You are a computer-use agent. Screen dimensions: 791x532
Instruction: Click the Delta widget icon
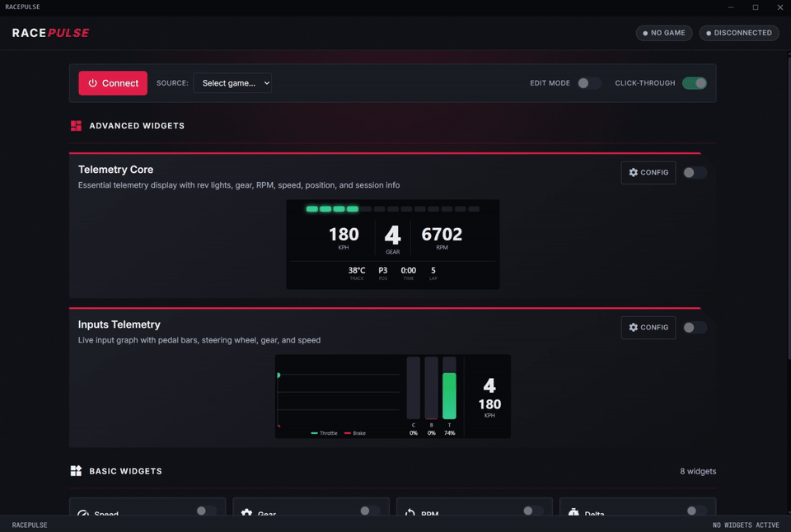tap(572, 514)
